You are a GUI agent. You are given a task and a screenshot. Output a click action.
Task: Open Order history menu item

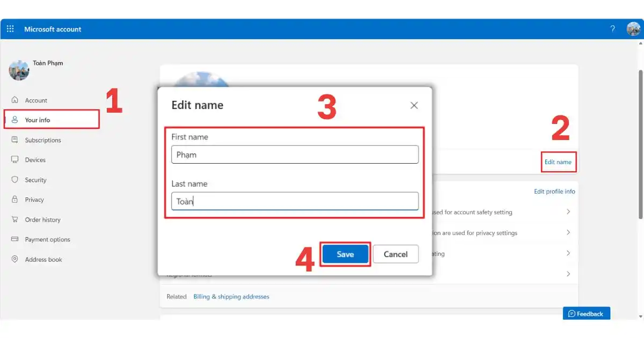43,219
